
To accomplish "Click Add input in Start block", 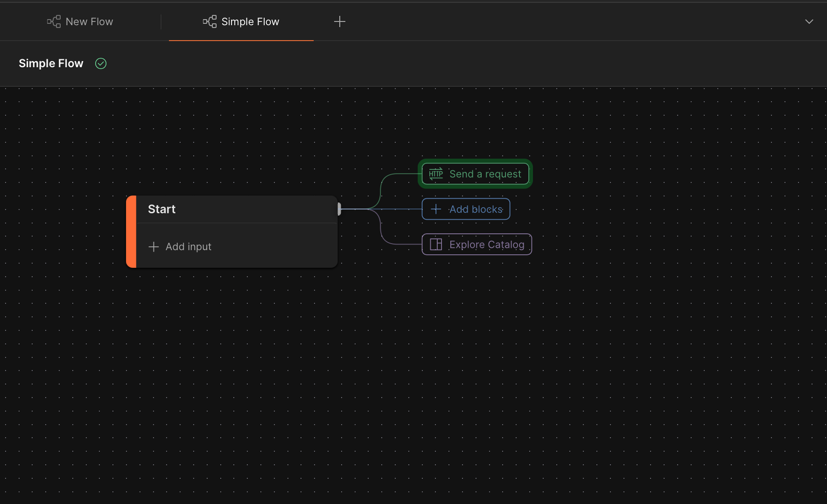I will coord(188,247).
